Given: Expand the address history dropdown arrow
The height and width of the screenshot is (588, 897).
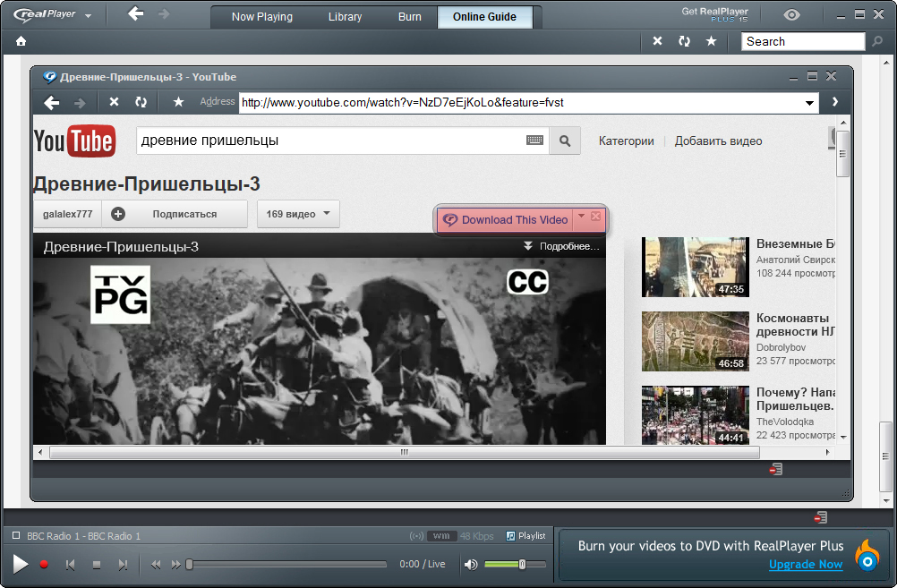Looking at the screenshot, I should [809, 103].
